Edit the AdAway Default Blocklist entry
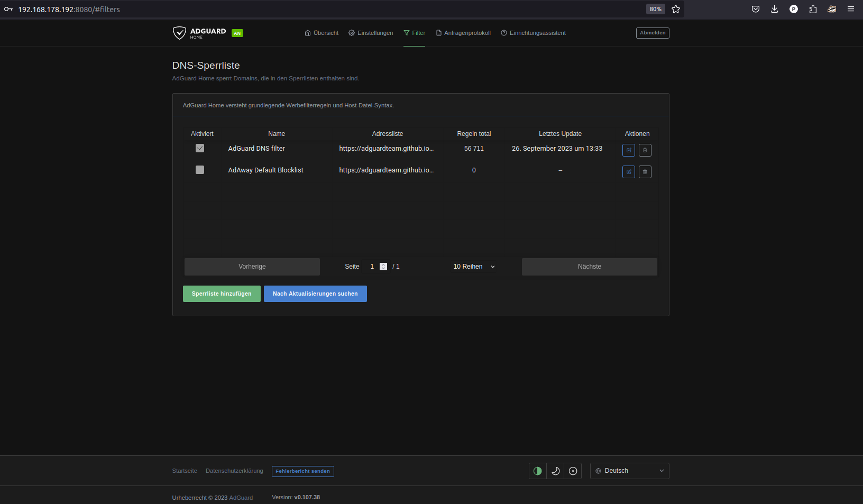 [x=628, y=172]
